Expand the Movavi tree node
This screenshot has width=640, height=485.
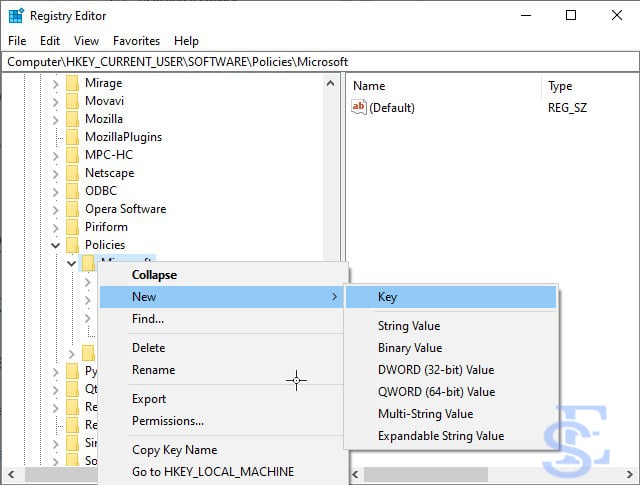[56, 101]
